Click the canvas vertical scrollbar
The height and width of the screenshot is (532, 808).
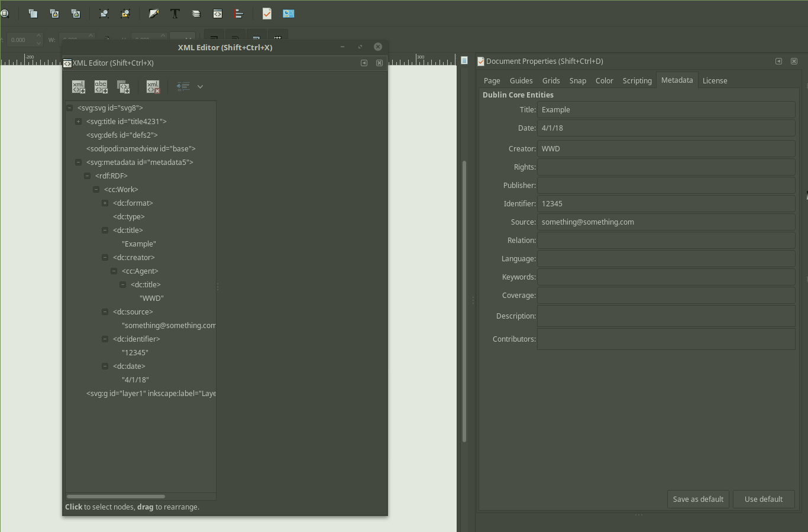[x=464, y=301]
